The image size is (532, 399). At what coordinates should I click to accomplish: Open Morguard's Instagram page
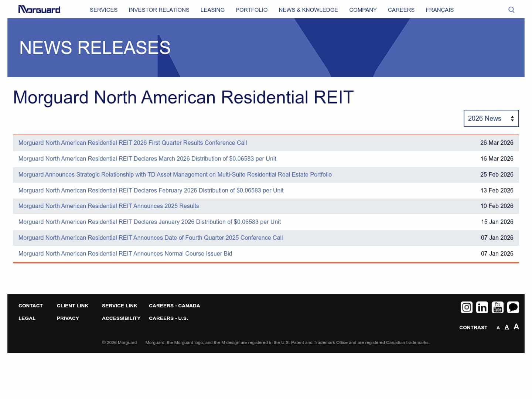[x=467, y=307]
